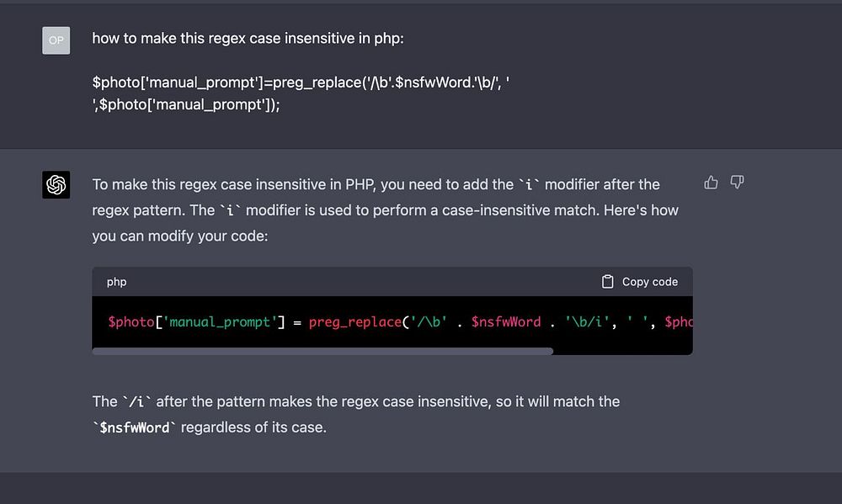Click preg_replace in the code block
The height and width of the screenshot is (504, 842).
tap(353, 321)
